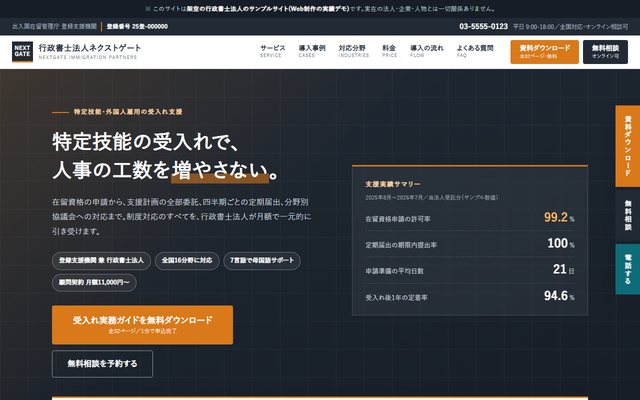Select the 99.2% 許可率 value
640x400 pixels.
pos(559,217)
